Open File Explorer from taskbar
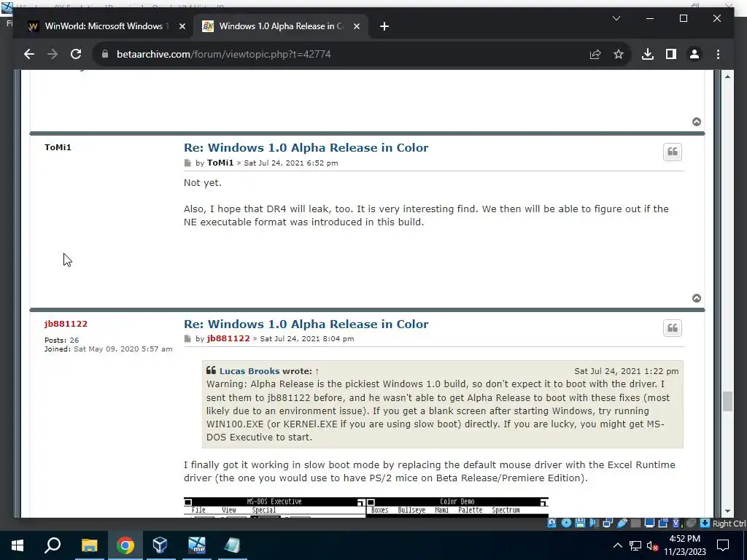 [x=89, y=545]
